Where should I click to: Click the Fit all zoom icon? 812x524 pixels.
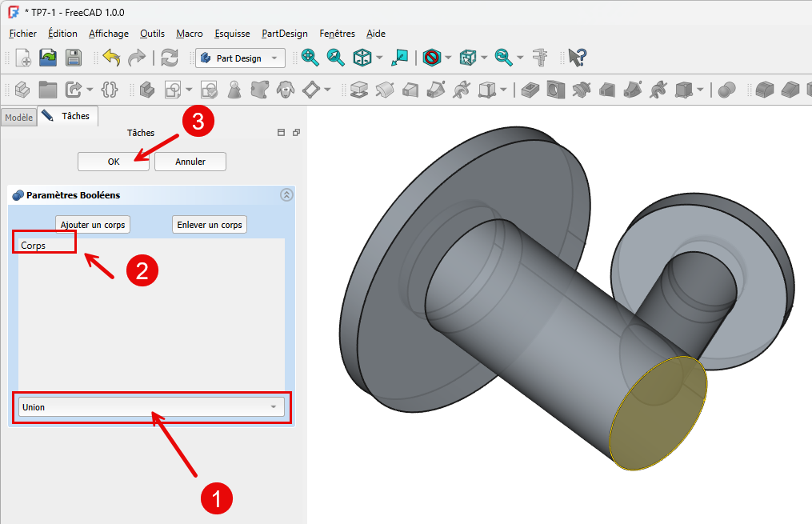(x=310, y=58)
